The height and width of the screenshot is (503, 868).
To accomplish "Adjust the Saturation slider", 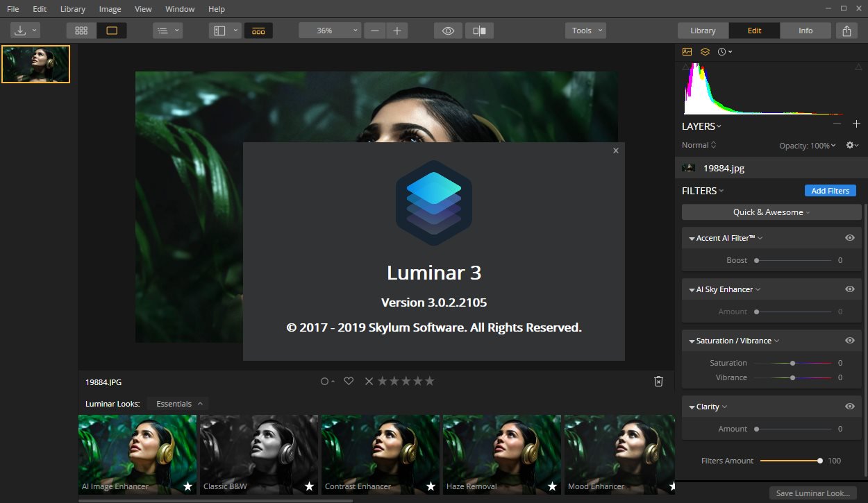I will (x=792, y=363).
